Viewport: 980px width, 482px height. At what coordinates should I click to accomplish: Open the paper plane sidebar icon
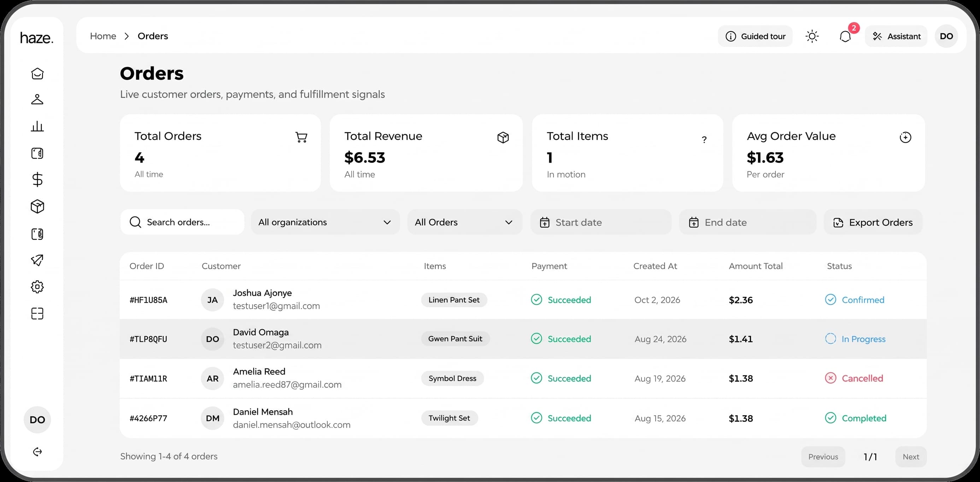[37, 260]
